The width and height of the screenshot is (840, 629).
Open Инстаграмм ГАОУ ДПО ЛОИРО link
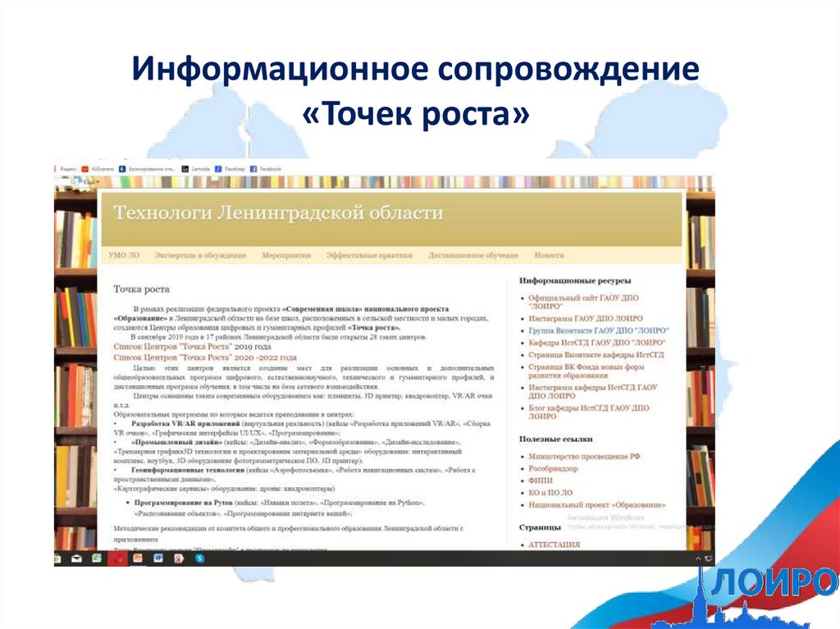click(x=586, y=318)
